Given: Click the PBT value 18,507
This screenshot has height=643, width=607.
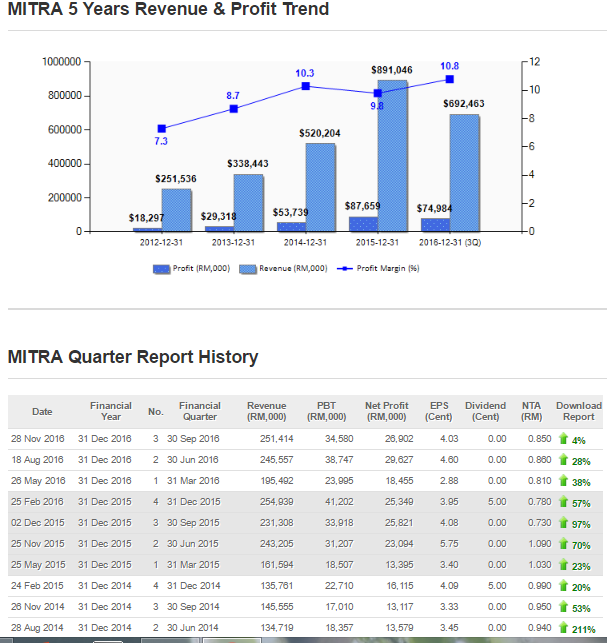Looking at the screenshot, I should (339, 565).
